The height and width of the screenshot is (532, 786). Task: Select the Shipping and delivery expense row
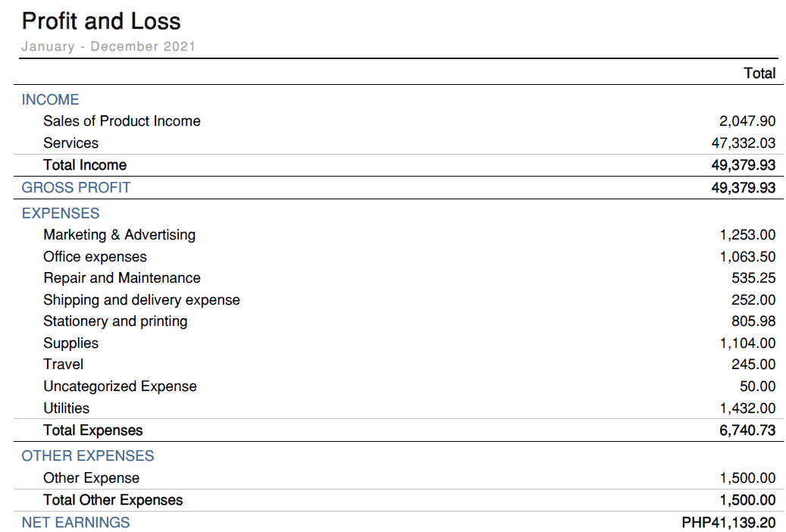click(x=141, y=300)
